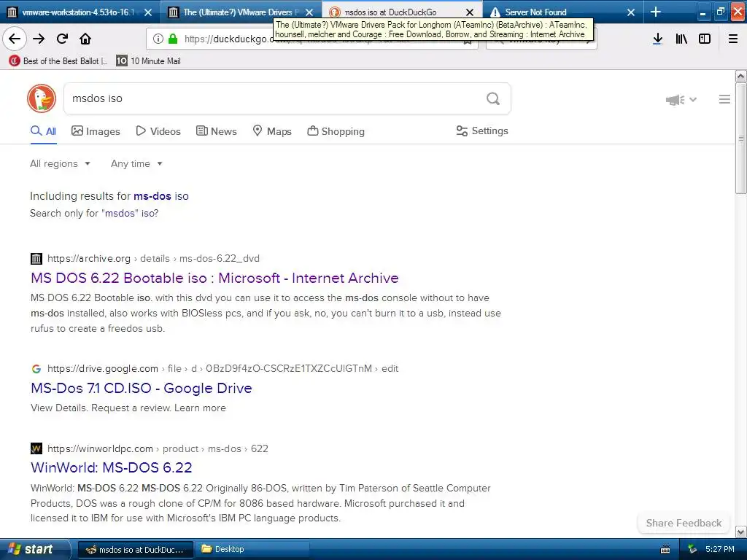Show site information icon in address bar
747x560 pixels.
coord(158,39)
